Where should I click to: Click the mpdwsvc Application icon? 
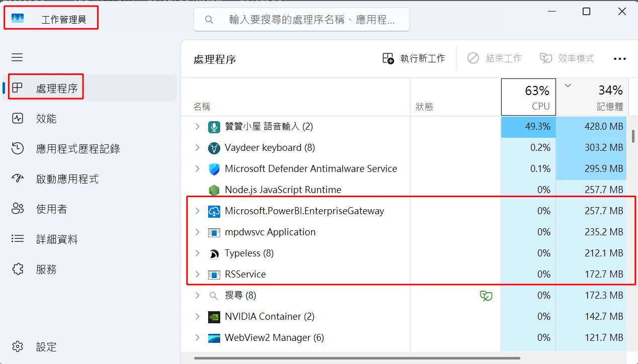214,232
